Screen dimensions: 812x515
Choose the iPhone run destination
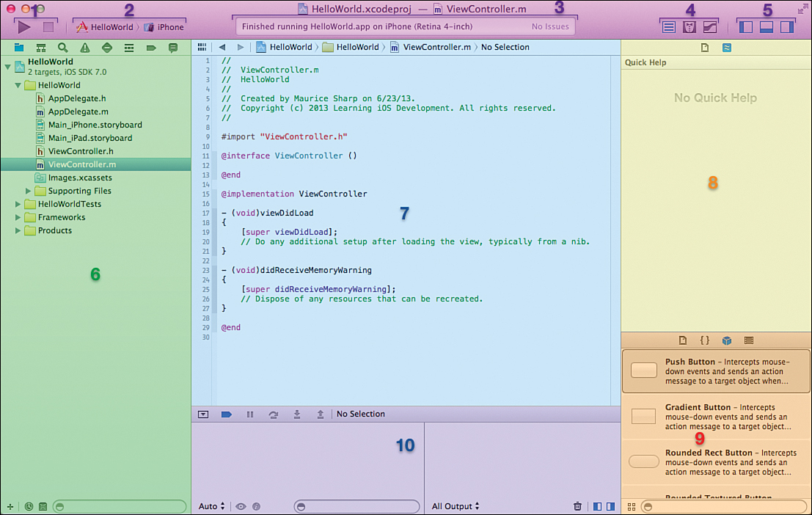point(164,27)
